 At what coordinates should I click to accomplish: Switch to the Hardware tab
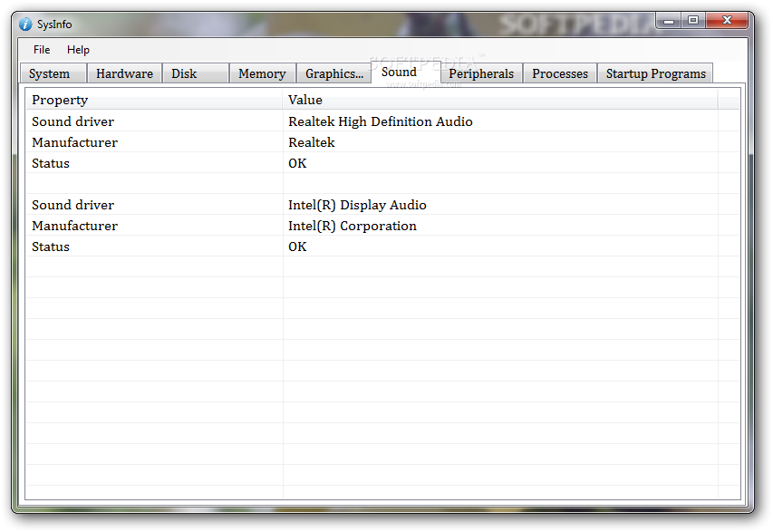124,73
